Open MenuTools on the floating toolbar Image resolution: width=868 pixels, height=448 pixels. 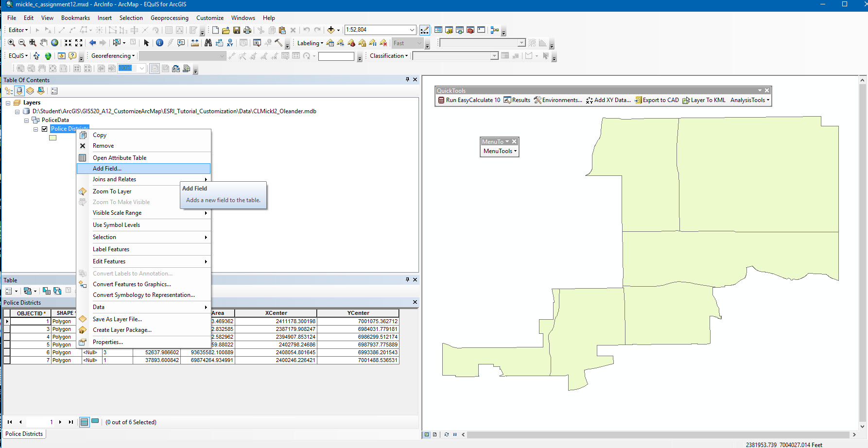(x=499, y=151)
